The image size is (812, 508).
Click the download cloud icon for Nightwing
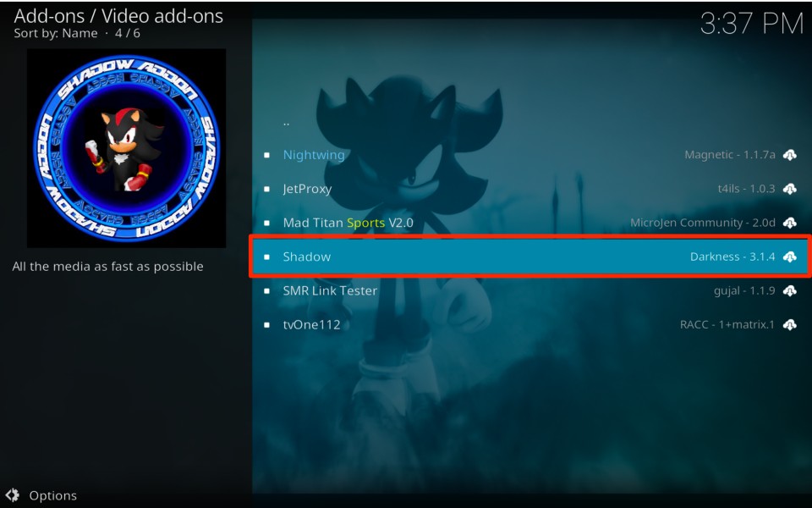coord(789,155)
